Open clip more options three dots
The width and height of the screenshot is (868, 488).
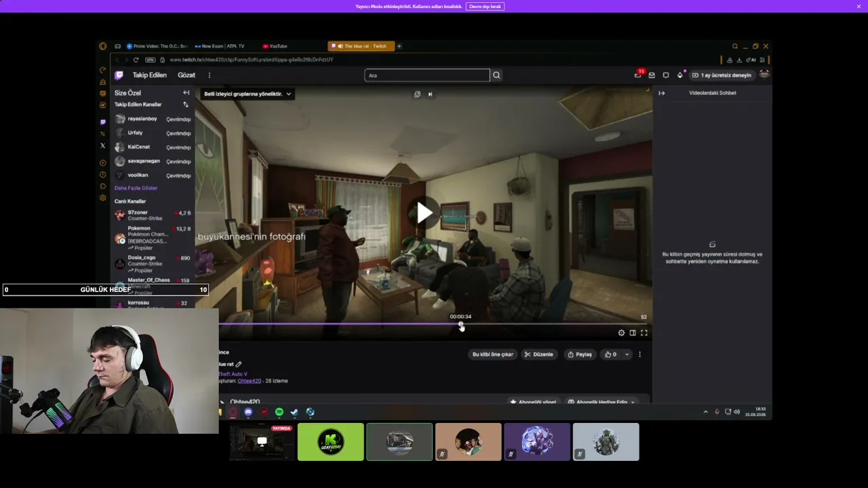pyautogui.click(x=639, y=354)
